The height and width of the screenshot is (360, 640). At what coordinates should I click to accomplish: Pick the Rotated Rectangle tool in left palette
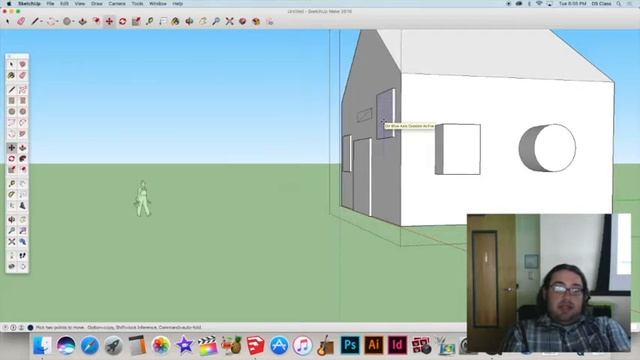click(x=23, y=100)
